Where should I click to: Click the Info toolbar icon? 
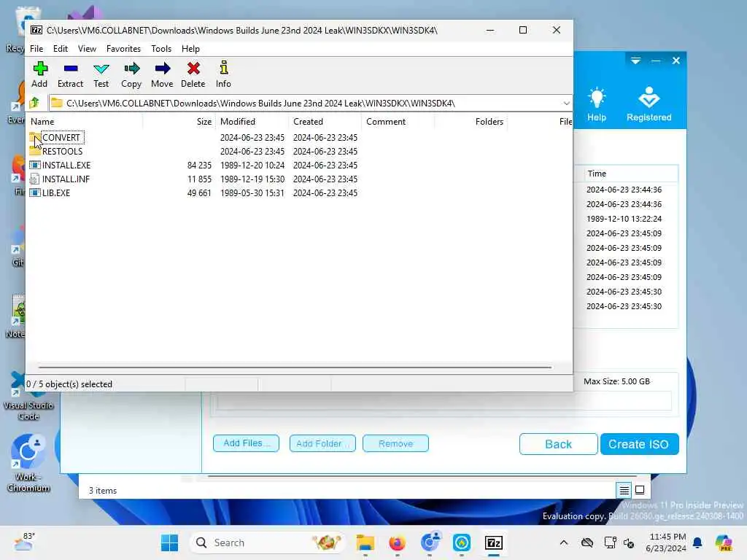coord(223,74)
